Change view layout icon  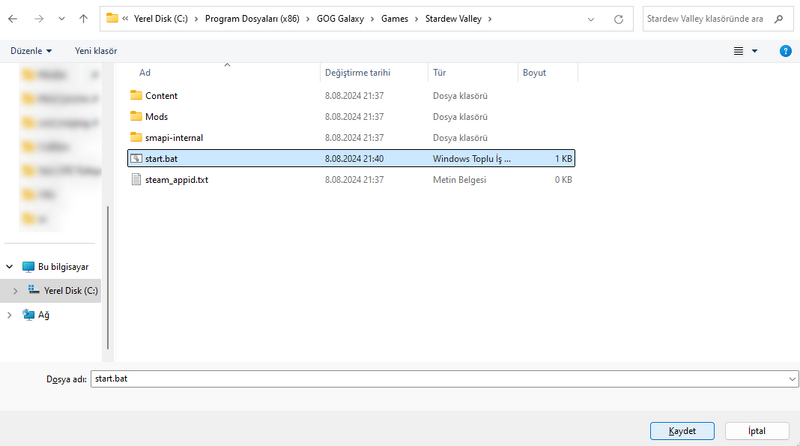point(738,51)
